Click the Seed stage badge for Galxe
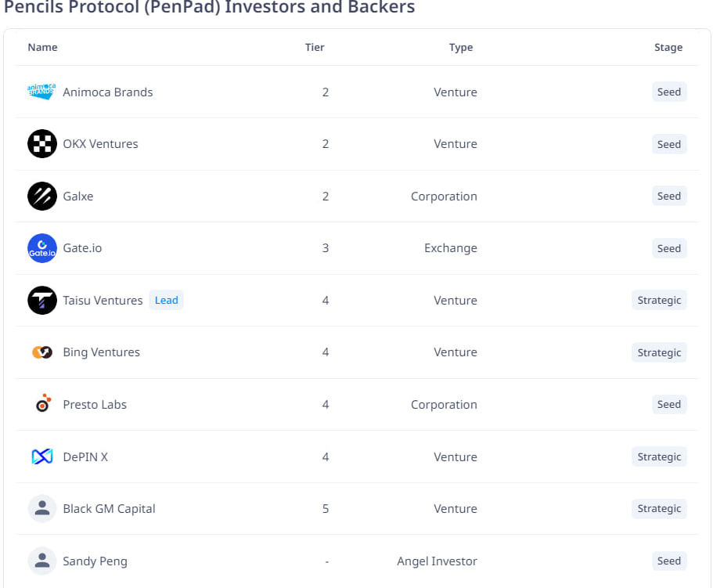The image size is (713, 588). [668, 196]
